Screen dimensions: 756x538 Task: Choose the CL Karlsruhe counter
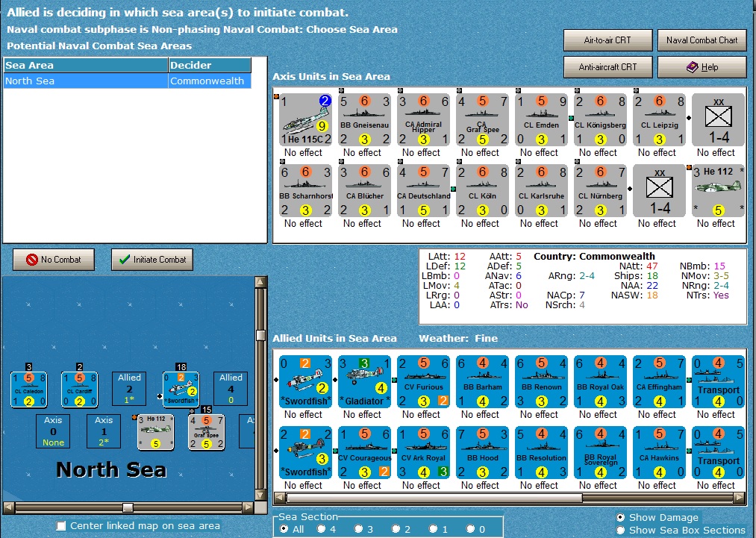tap(541, 190)
